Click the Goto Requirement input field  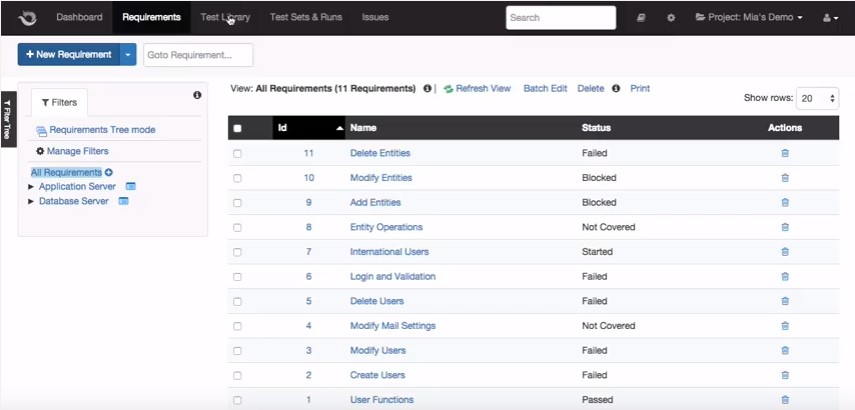(198, 55)
